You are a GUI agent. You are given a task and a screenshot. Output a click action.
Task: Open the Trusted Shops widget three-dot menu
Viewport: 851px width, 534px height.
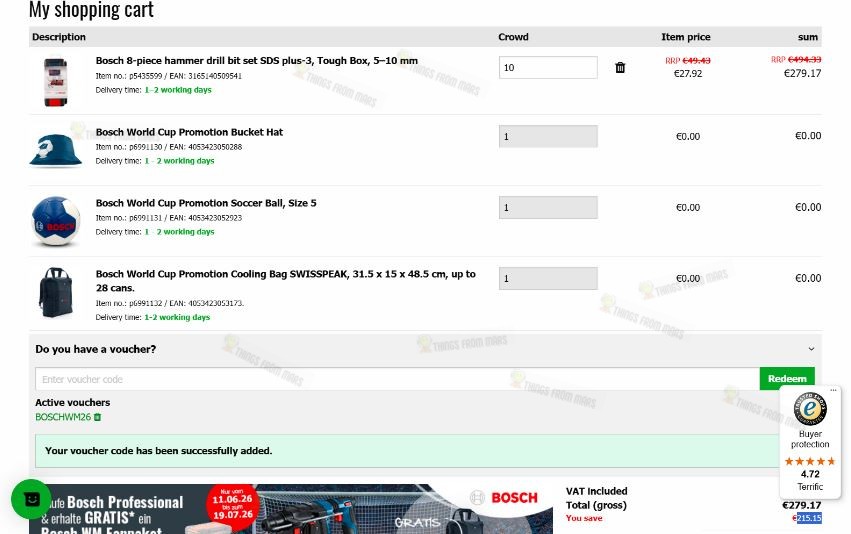(x=833, y=390)
